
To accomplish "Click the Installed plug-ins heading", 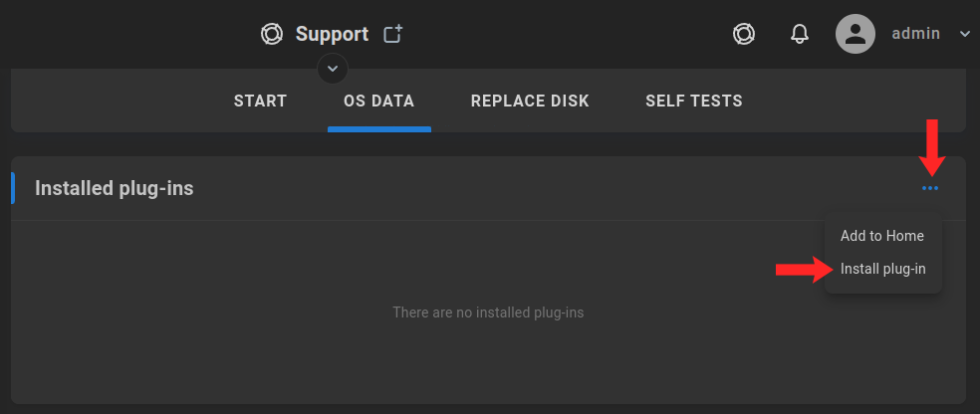I will point(115,188).
